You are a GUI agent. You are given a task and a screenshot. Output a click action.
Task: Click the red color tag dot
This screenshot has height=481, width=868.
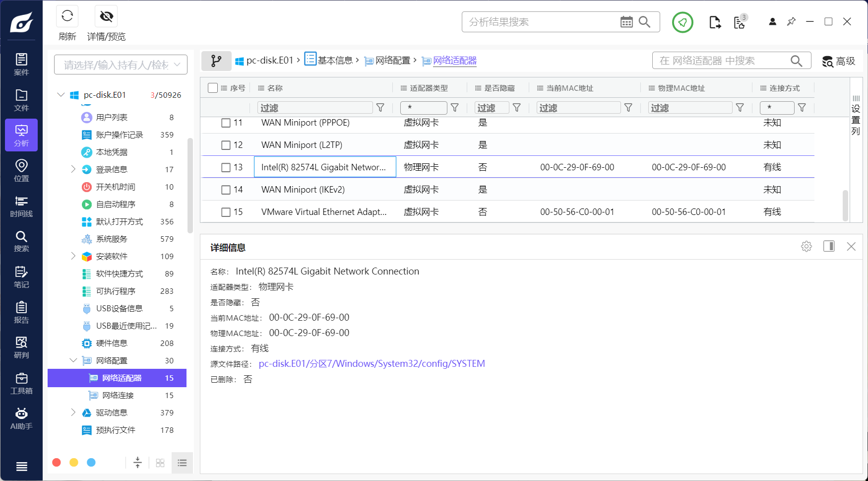pyautogui.click(x=57, y=463)
